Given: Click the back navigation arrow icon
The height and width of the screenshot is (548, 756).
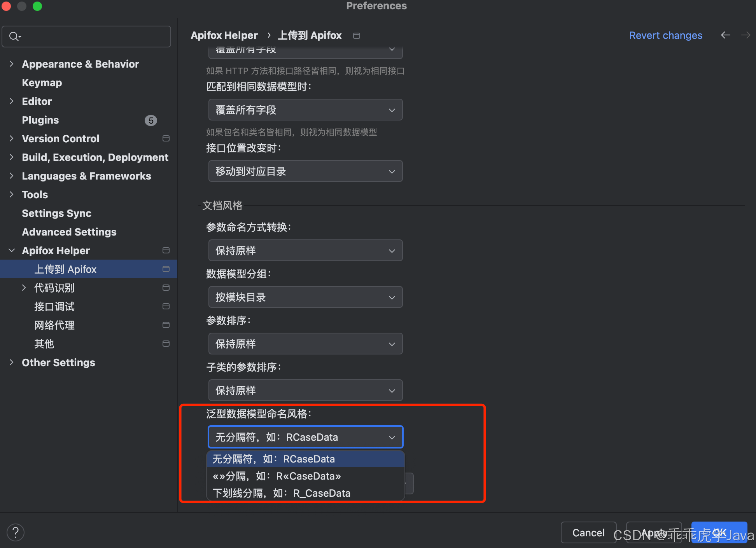Looking at the screenshot, I should tap(725, 35).
